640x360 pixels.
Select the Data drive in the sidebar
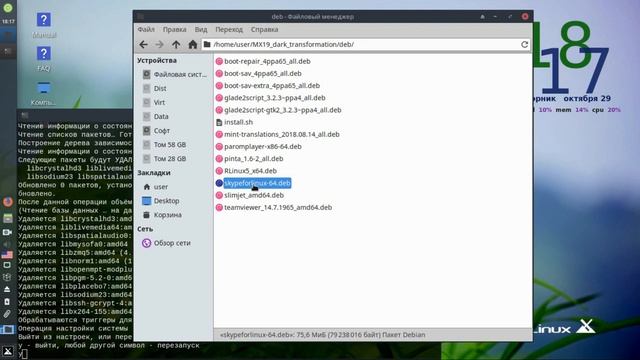pyautogui.click(x=161, y=116)
